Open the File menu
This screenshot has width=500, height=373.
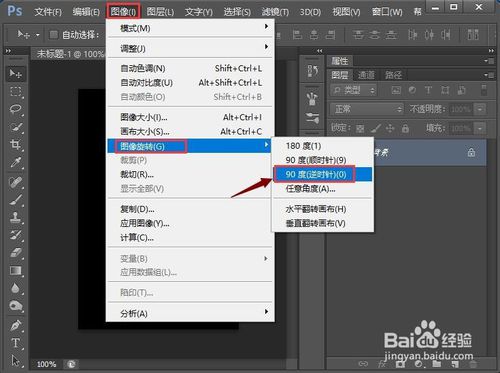click(x=48, y=12)
